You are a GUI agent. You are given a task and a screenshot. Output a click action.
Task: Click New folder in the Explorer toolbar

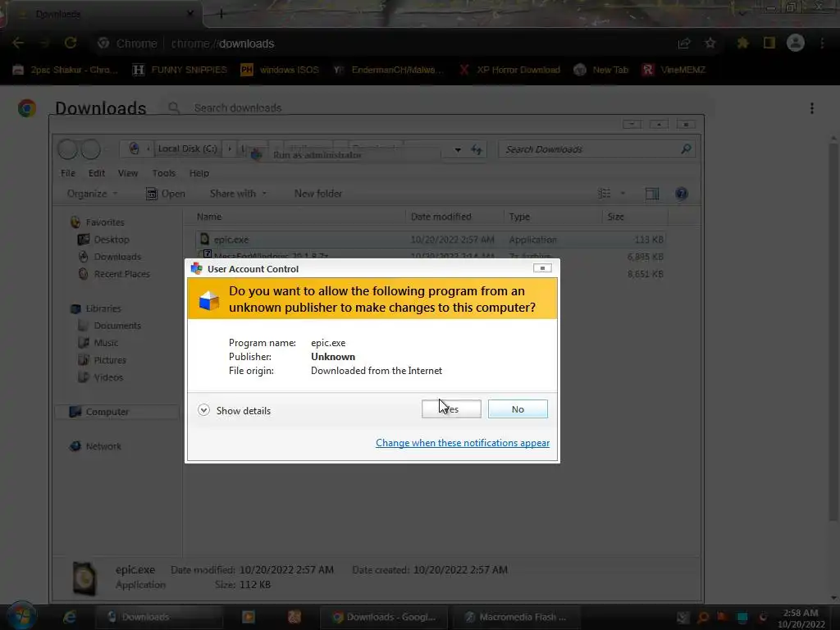click(x=317, y=194)
